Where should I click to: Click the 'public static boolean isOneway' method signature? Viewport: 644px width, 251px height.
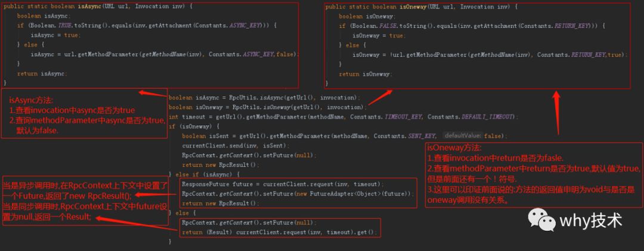(422, 7)
